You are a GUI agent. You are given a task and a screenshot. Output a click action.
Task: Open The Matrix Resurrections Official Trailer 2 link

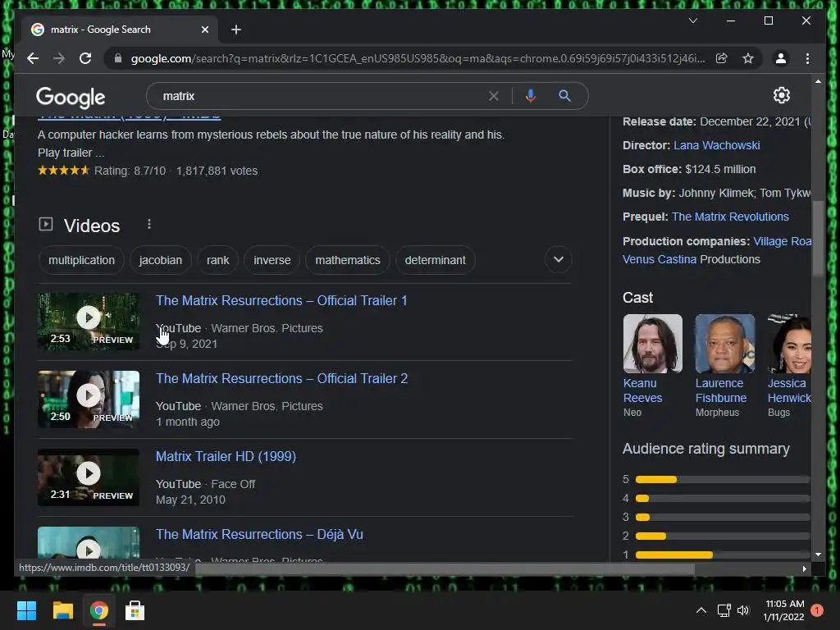282,379
